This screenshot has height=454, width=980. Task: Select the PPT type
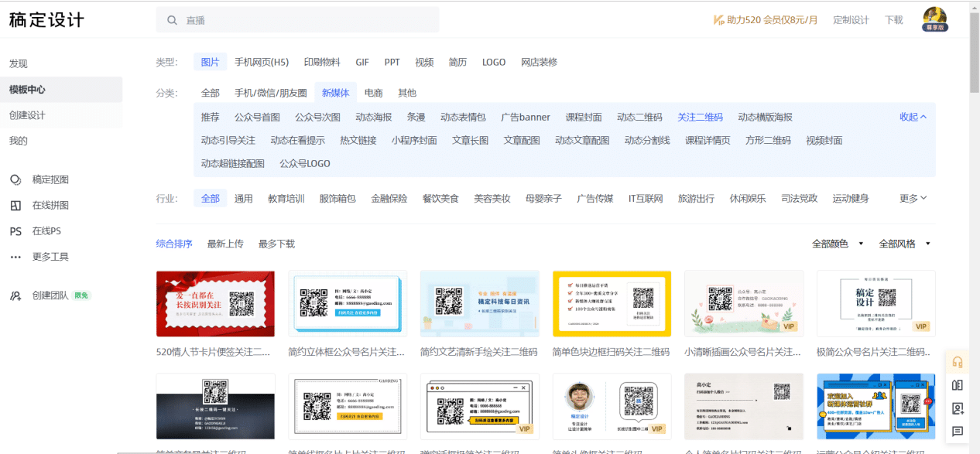click(392, 63)
